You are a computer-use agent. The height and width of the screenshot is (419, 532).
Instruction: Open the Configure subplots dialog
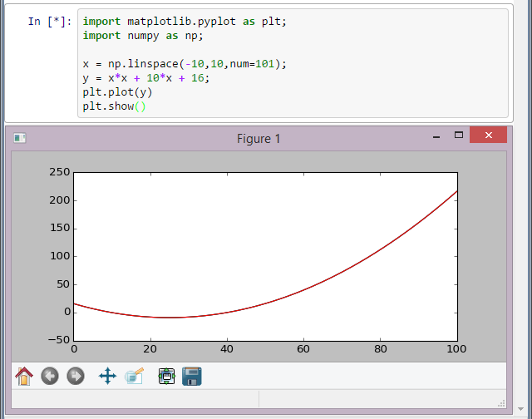point(166,377)
